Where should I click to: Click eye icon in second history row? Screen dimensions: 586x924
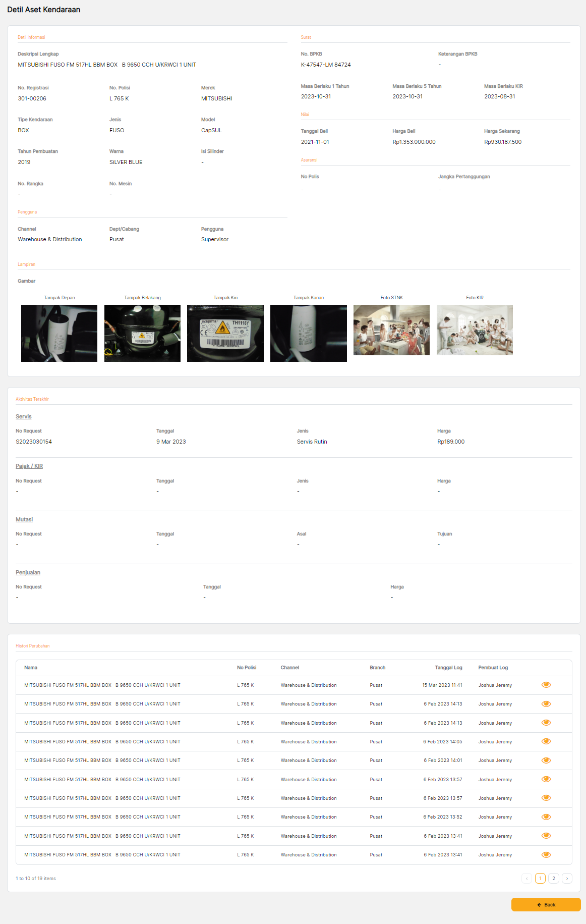coord(546,704)
